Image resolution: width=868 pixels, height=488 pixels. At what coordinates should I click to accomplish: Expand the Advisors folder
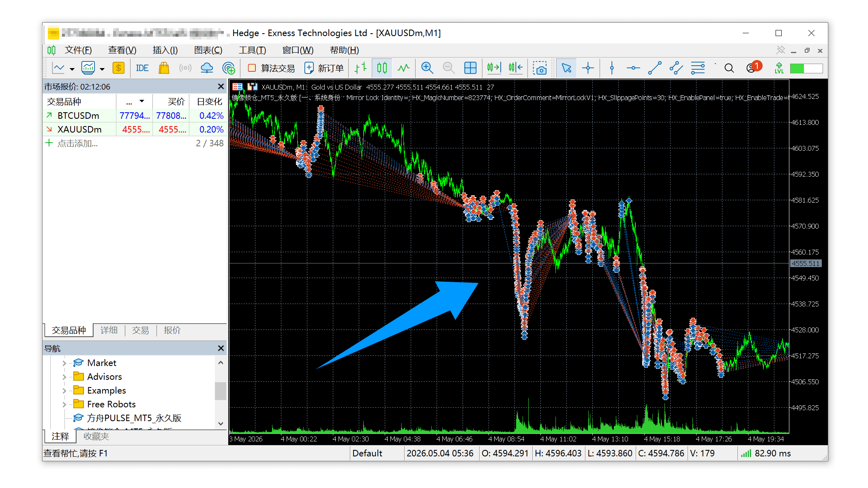[x=64, y=377]
